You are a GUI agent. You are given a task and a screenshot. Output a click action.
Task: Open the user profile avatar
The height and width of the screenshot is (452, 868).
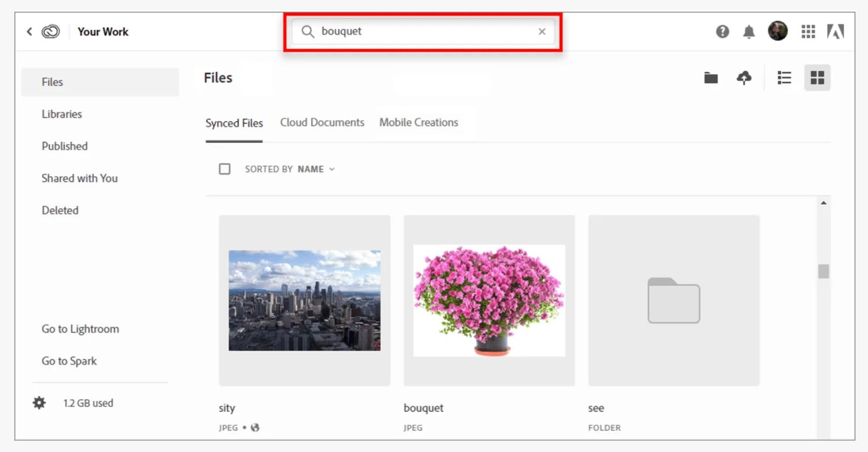click(778, 31)
